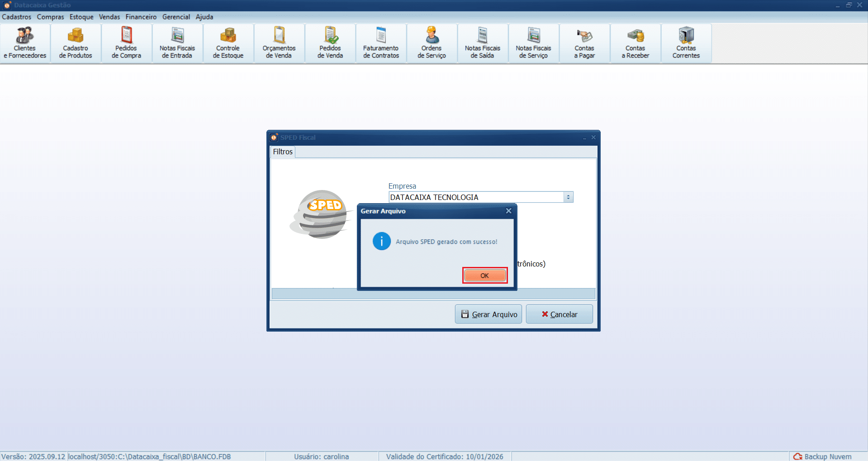
Task: Open Clientes e Fornecedores toolbar icon
Action: pos(25,43)
